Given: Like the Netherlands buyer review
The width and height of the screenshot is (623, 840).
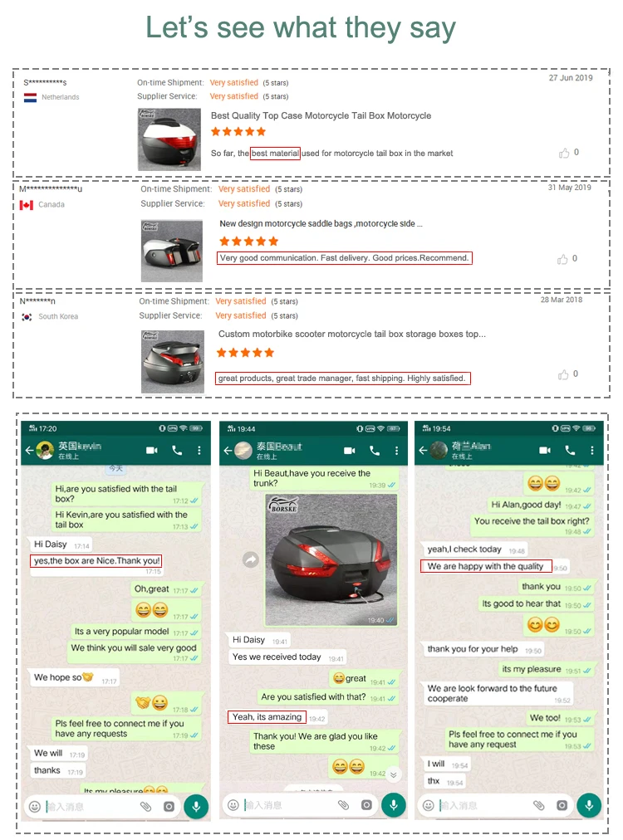Looking at the screenshot, I should 564,154.
